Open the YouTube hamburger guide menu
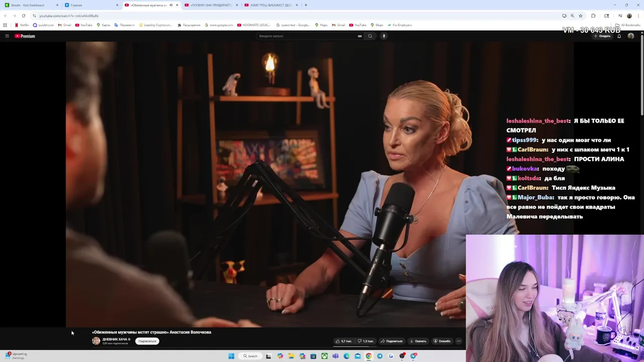Image resolution: width=644 pixels, height=362 pixels. (x=7, y=36)
